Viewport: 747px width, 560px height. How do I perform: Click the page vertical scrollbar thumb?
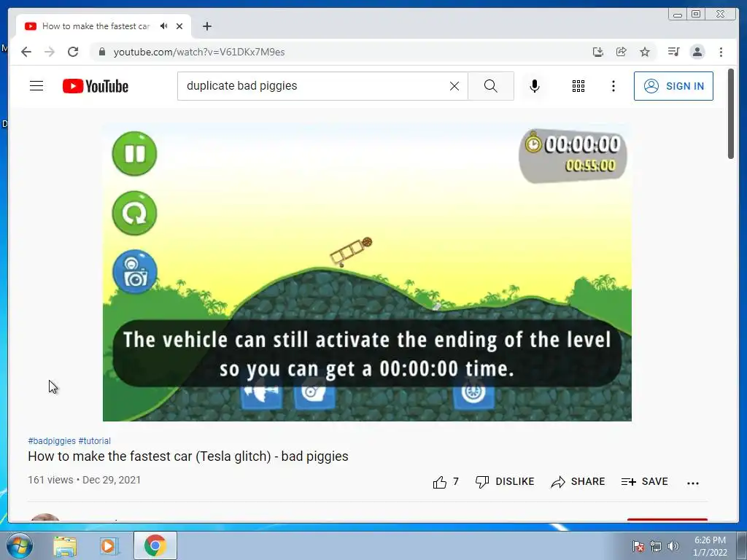tap(731, 114)
